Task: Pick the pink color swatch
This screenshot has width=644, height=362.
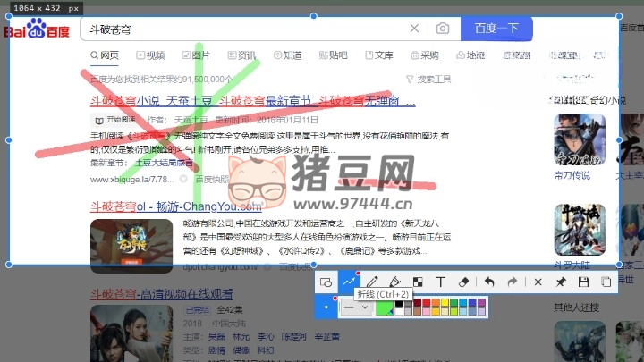Action: (x=427, y=312)
